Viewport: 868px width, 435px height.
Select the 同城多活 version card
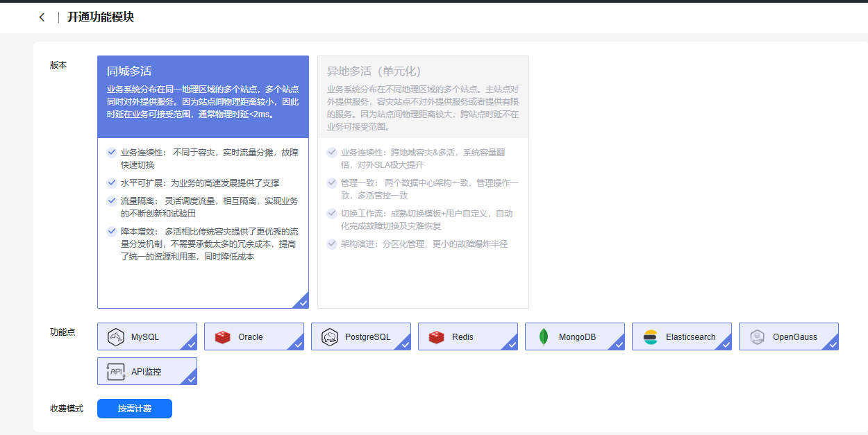point(203,182)
